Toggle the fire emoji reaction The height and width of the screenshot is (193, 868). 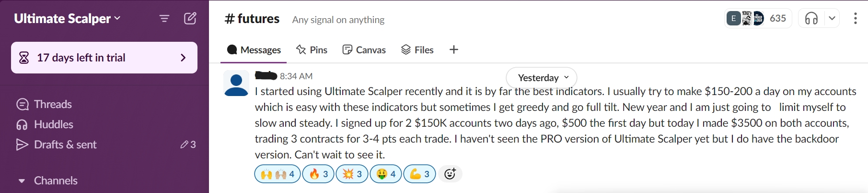[319, 174]
